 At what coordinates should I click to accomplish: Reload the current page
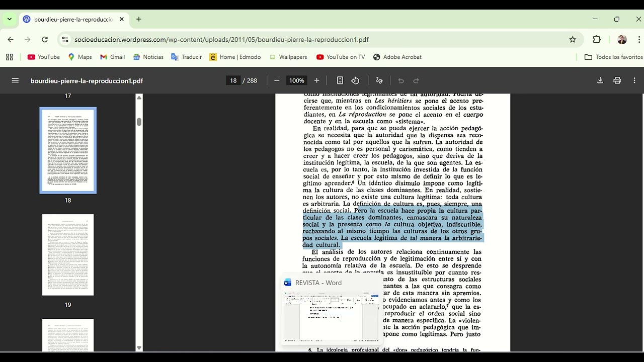point(45,39)
